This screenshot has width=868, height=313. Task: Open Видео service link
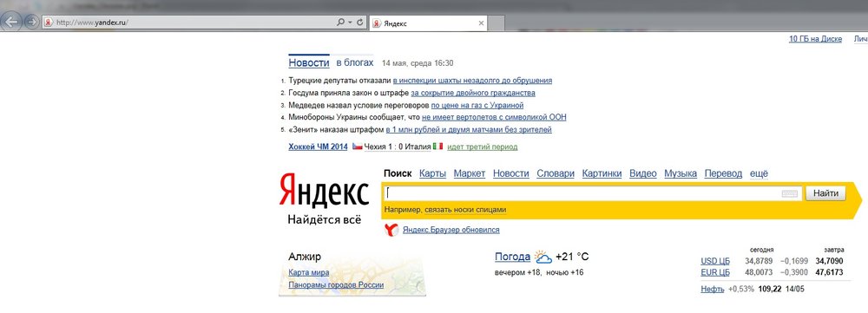(643, 173)
